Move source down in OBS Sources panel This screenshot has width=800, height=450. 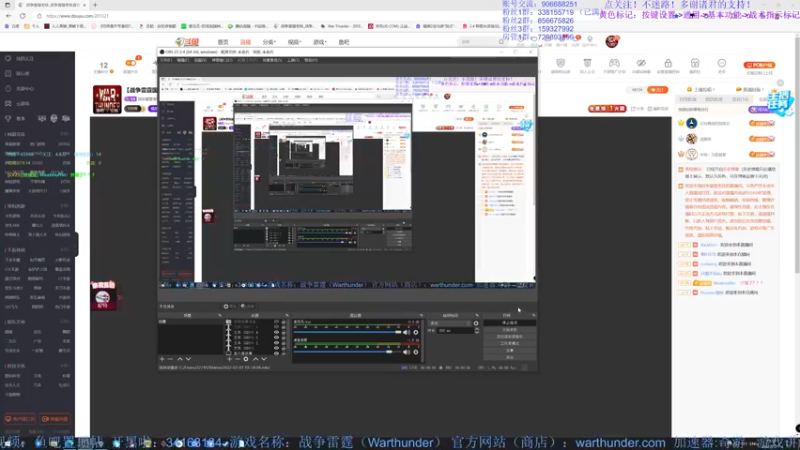click(x=264, y=359)
